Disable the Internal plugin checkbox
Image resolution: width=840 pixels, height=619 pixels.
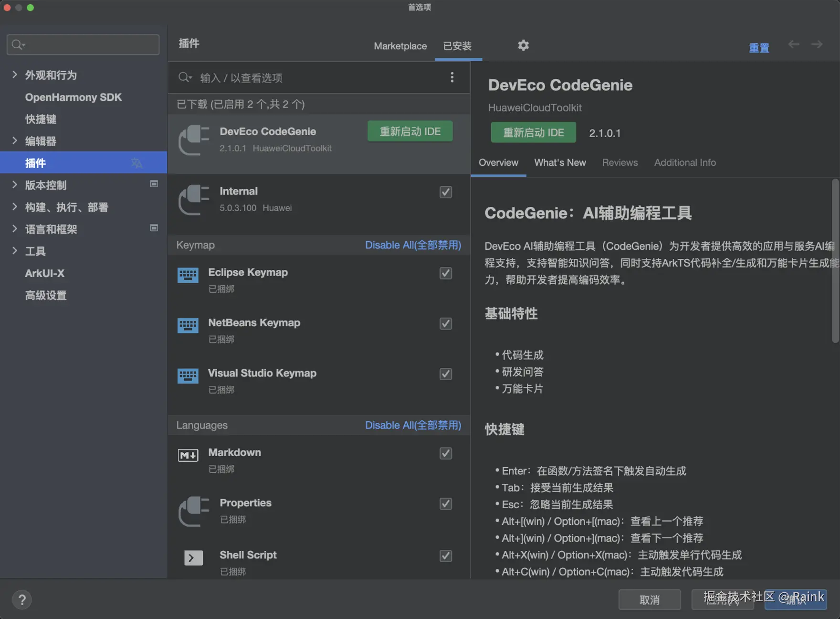[446, 192]
